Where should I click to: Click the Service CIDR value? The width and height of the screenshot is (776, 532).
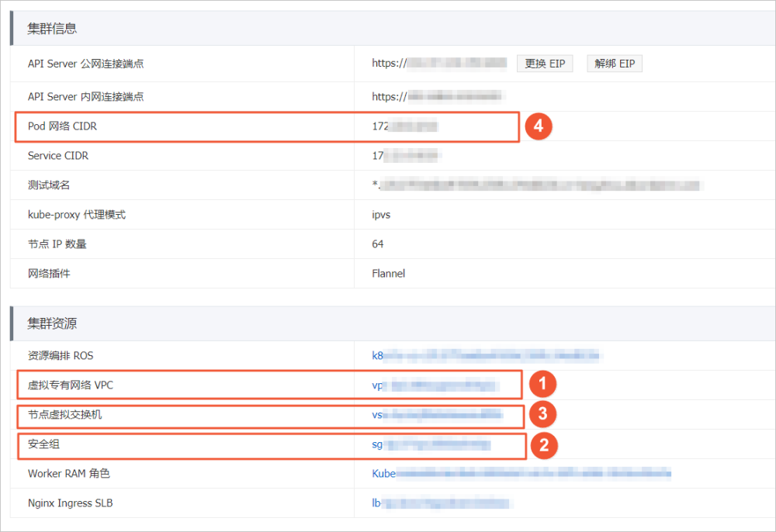point(406,156)
